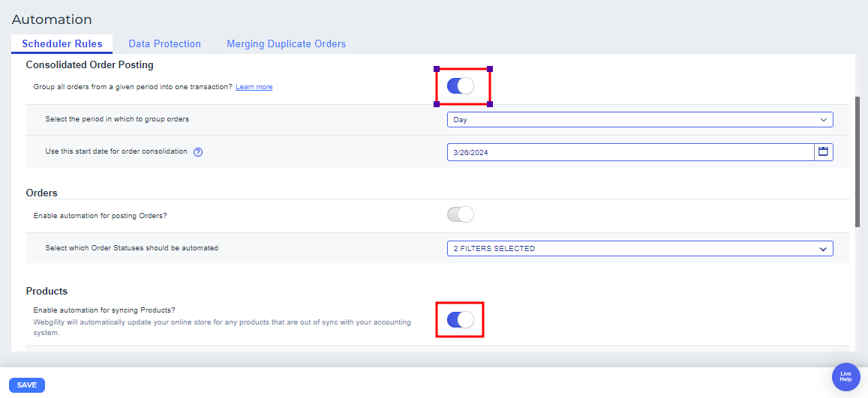Follow the Learn more link
Viewport: 868px width, 398px height.
(x=254, y=87)
